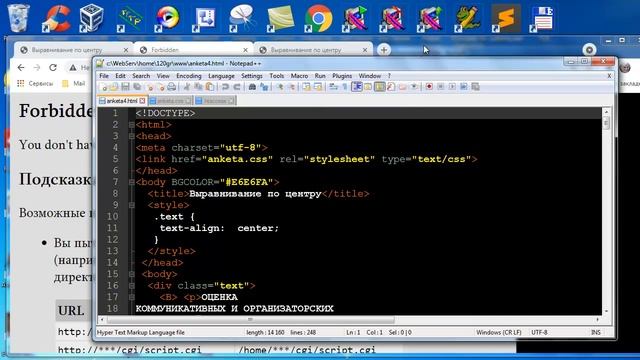This screenshot has width=640, height=360.
Task: Click the Copy toolbar icon
Action: click(x=198, y=87)
